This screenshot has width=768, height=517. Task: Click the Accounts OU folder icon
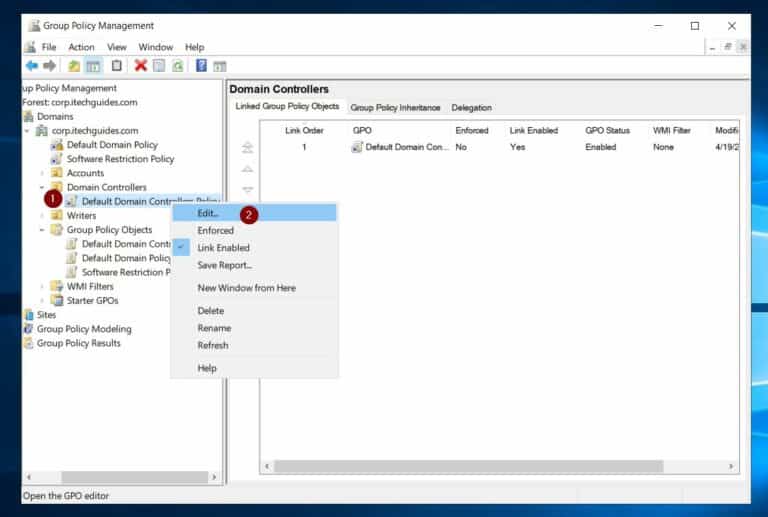[x=57, y=173]
